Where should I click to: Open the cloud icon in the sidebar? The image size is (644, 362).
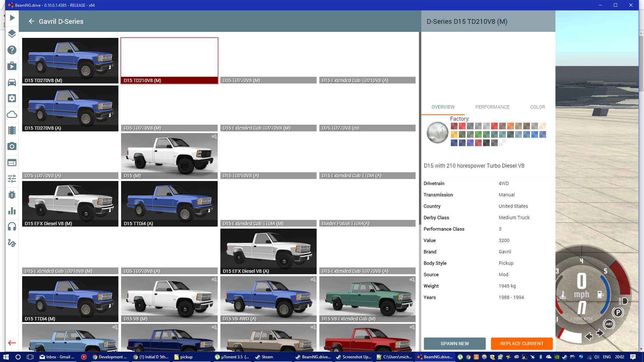(12, 115)
